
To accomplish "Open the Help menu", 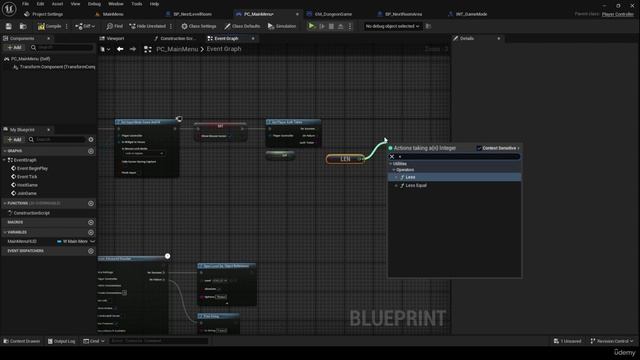I will coord(154,4).
